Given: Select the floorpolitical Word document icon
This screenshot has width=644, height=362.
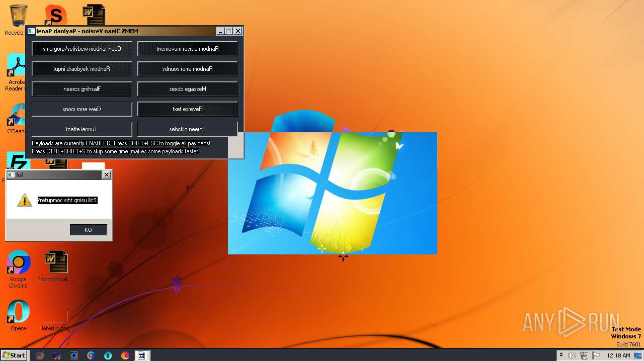Looking at the screenshot, I should 55,266.
